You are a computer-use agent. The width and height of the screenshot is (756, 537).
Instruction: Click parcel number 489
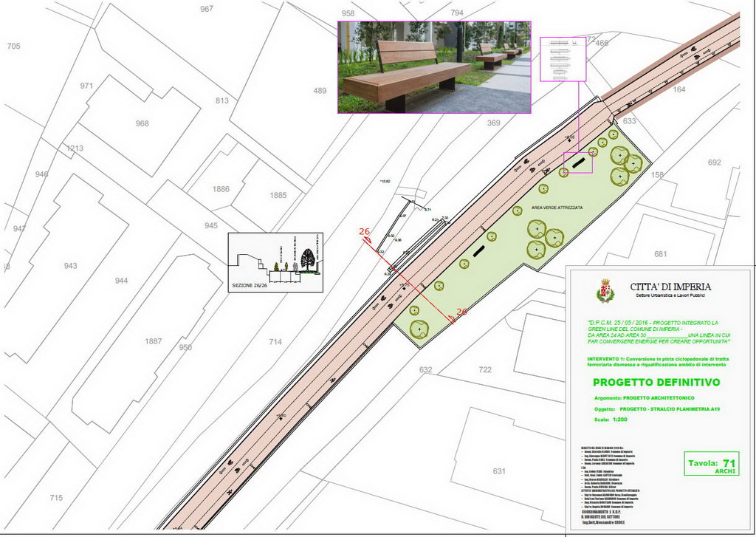[x=320, y=90]
